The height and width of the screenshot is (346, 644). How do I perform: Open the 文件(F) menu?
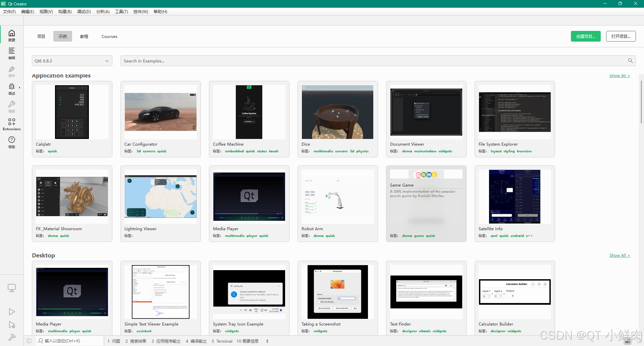click(x=9, y=11)
